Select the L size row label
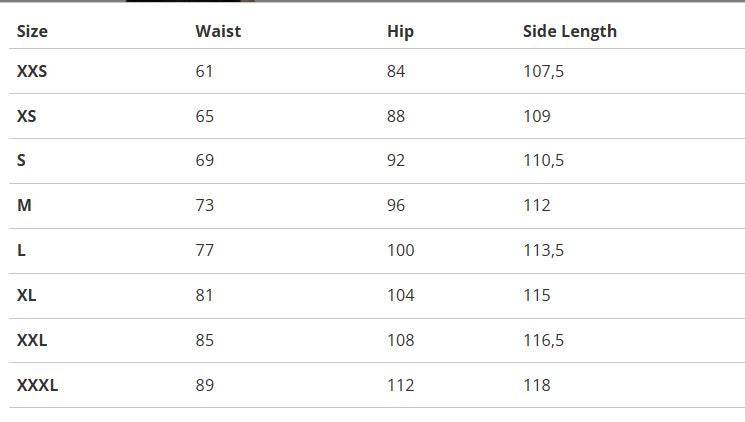 [x=21, y=250]
